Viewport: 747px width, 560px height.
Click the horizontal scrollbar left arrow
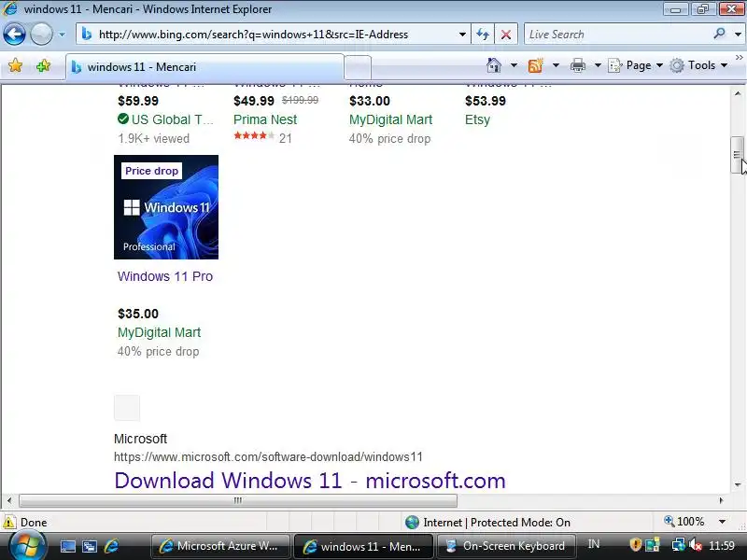[9, 500]
